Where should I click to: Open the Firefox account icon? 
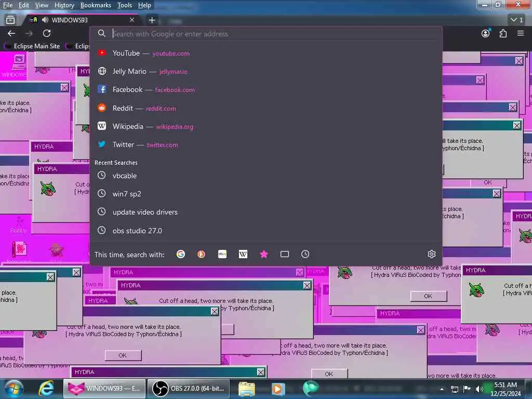[486, 33]
